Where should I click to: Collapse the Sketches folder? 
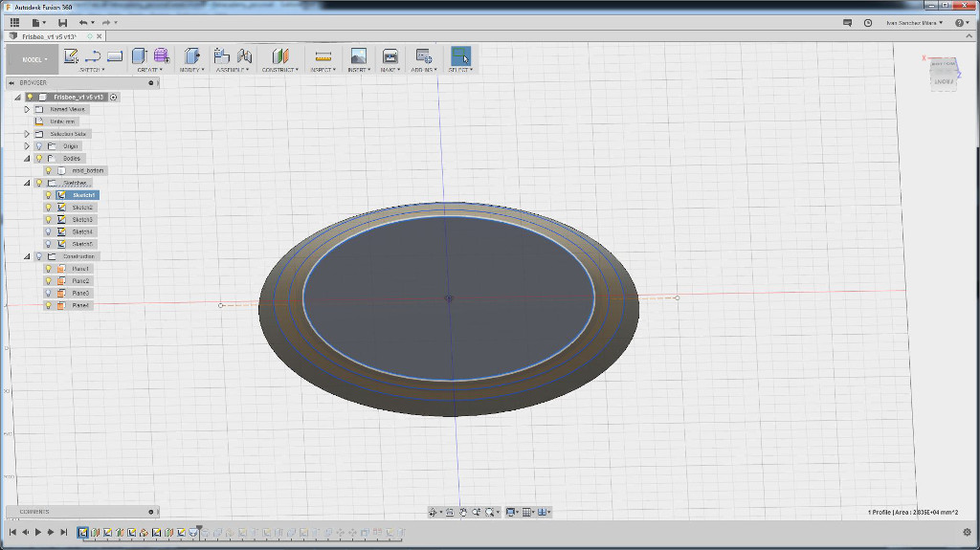(27, 183)
